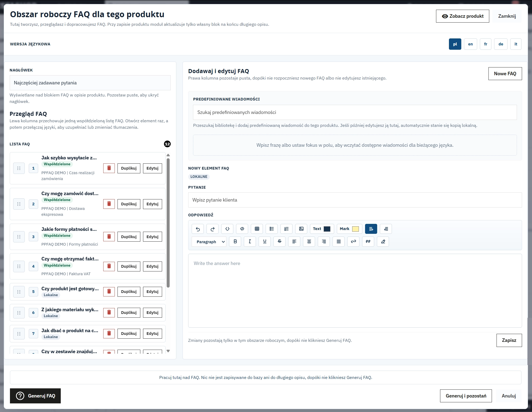The height and width of the screenshot is (412, 532).
Task: Change the Mark highlight color swatch
Action: click(x=355, y=229)
